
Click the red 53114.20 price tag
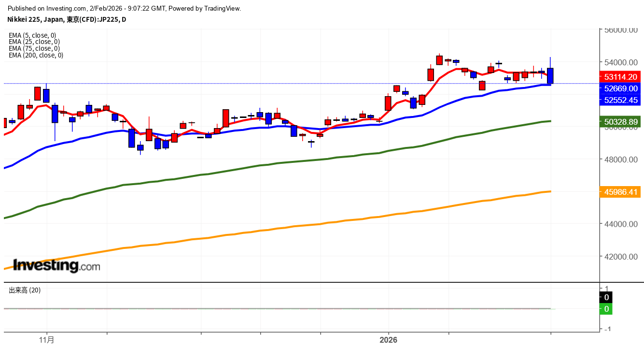point(620,77)
